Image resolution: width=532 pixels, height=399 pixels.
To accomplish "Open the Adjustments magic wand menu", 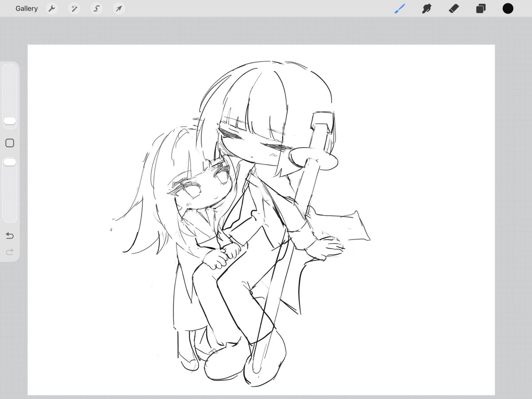I will coord(74,8).
